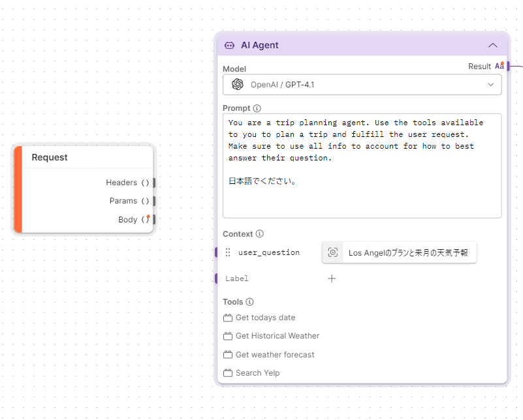Click the OpenAI logo in model selector
The height and width of the screenshot is (420, 523).
click(238, 85)
